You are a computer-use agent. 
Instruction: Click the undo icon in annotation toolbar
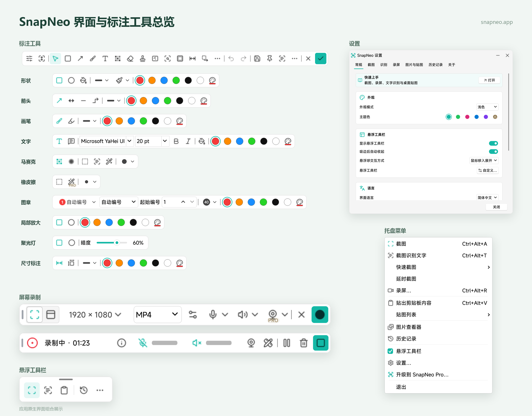(x=231, y=58)
